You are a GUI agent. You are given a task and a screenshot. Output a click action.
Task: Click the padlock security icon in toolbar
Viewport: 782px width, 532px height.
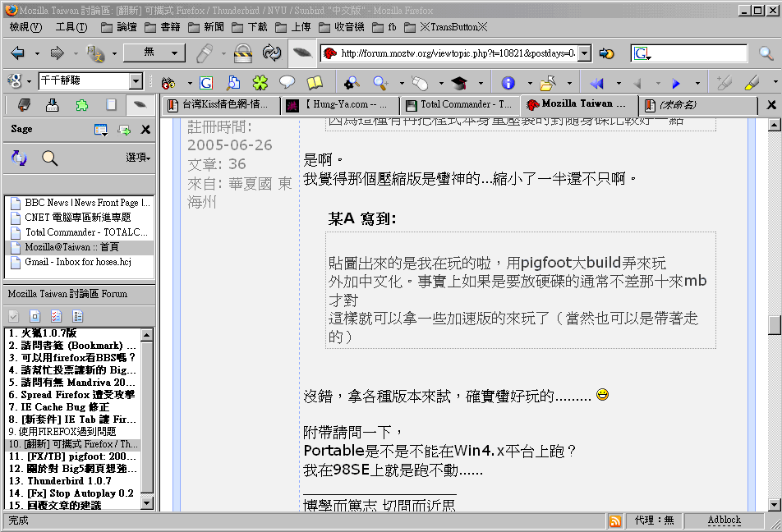point(241,53)
